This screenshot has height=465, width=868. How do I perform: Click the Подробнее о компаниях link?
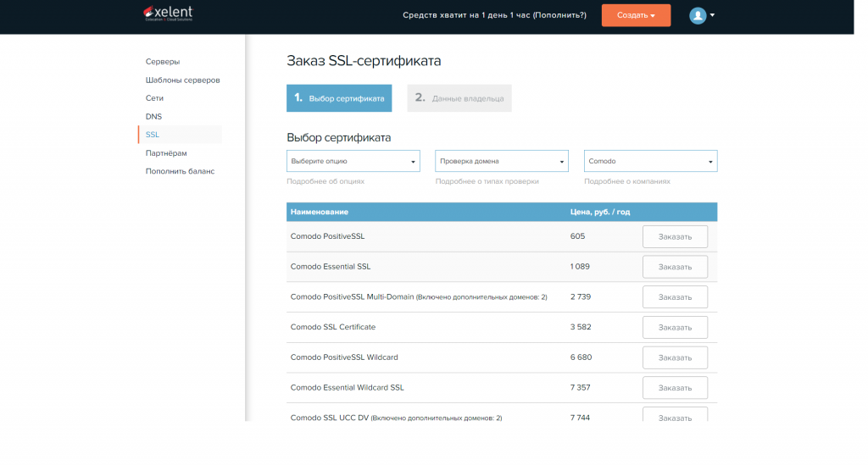627,181
